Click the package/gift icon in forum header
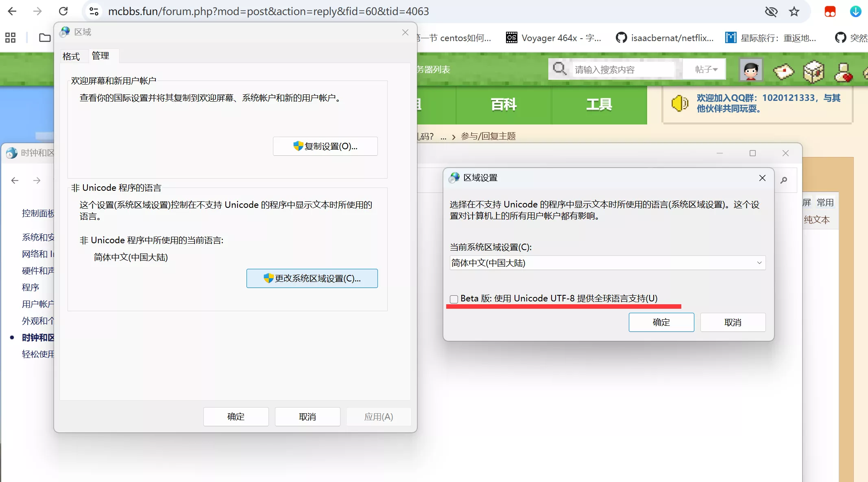Viewport: 868px width, 482px height. click(813, 72)
